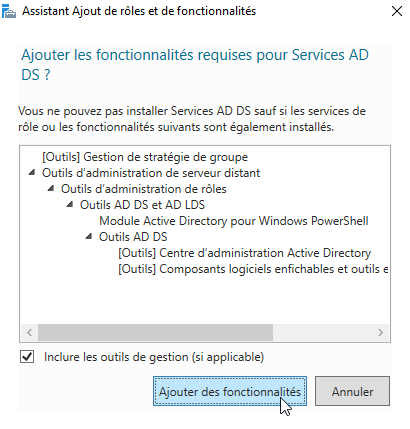Select Module Active Directory pour Windows PowerShell
This screenshot has width=410, height=429.
pyautogui.click(x=234, y=221)
